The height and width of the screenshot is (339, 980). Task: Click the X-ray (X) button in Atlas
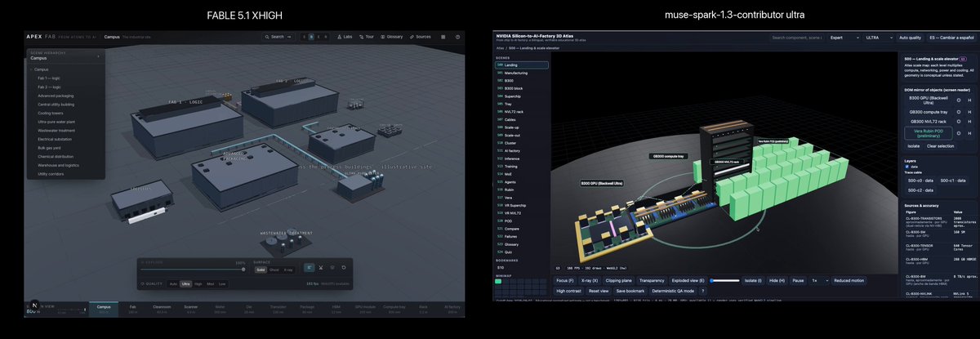pos(590,281)
